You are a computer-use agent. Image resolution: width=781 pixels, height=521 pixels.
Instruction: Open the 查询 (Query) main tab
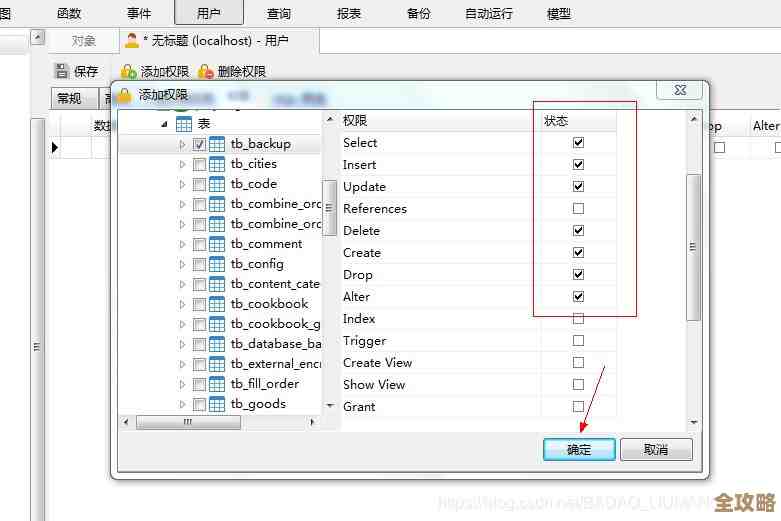tap(278, 13)
